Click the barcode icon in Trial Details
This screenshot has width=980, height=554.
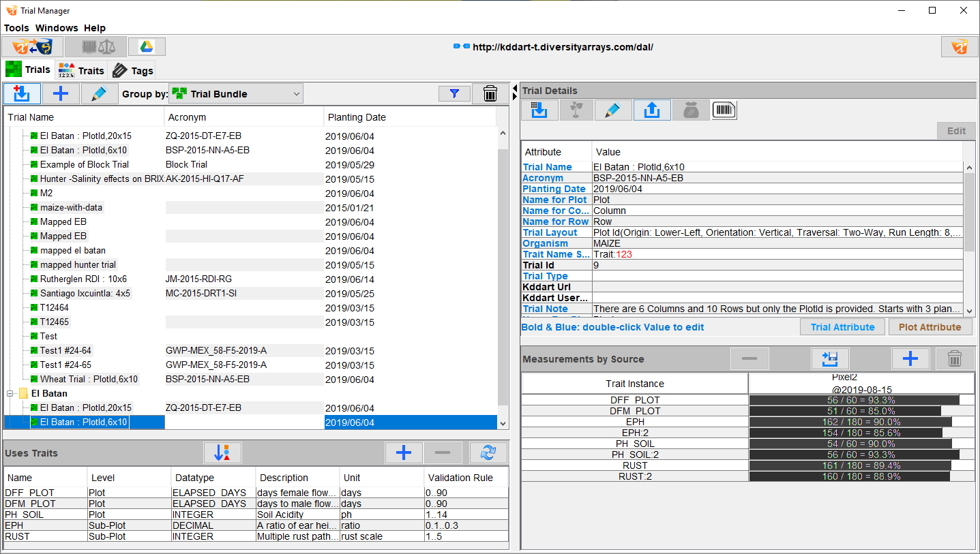tap(724, 110)
